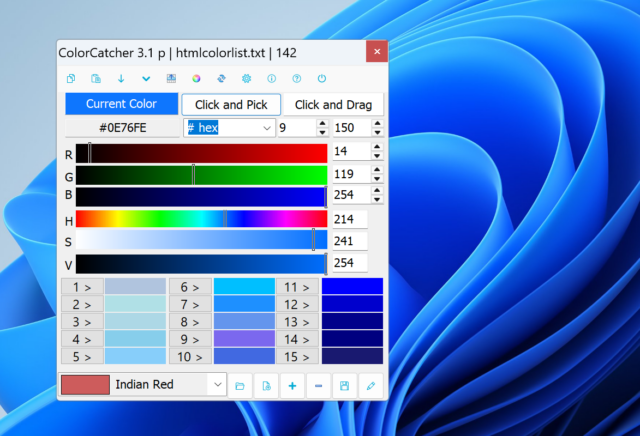Increment the B value 254 spinner

[x=377, y=191]
